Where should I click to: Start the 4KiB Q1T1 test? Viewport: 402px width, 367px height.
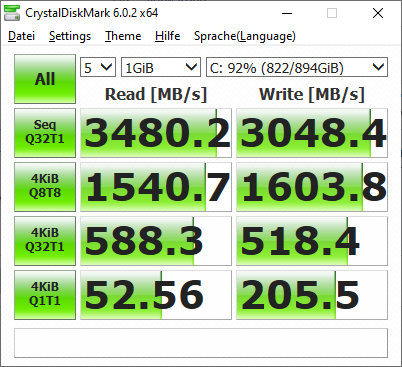(45, 295)
